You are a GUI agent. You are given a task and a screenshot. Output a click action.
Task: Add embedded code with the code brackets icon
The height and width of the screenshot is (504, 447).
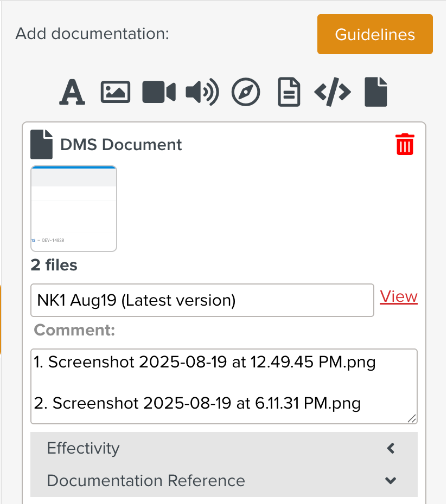point(333,92)
